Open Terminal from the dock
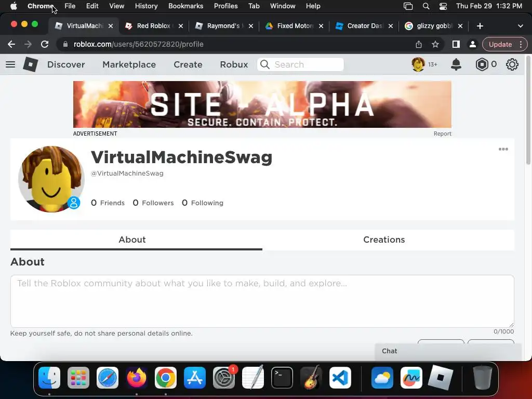 tap(282, 378)
